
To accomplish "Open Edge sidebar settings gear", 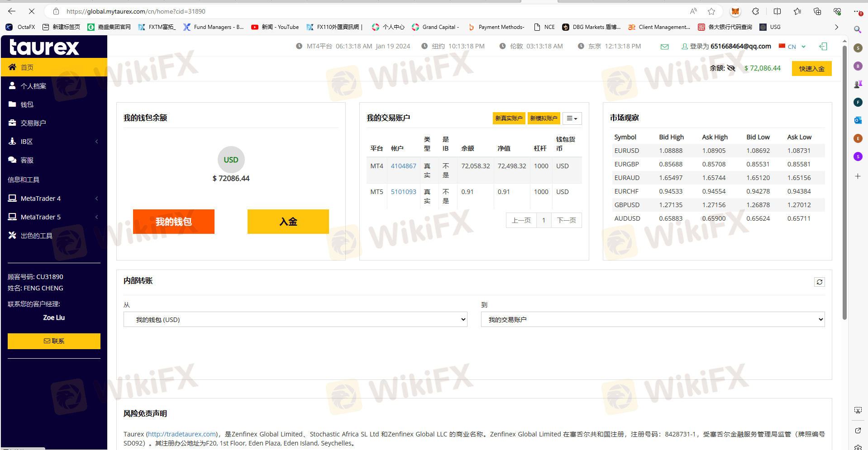I will 858,447.
